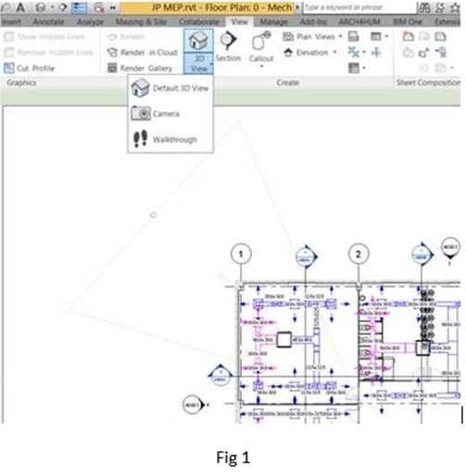
Task: Select the square mechanical unit in left room
Action: pyautogui.click(x=283, y=340)
